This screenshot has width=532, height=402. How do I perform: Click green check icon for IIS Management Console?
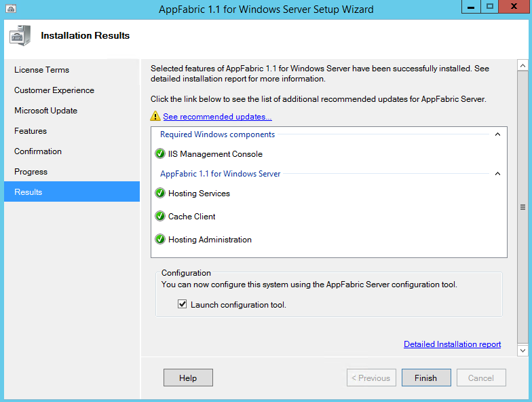(160, 153)
